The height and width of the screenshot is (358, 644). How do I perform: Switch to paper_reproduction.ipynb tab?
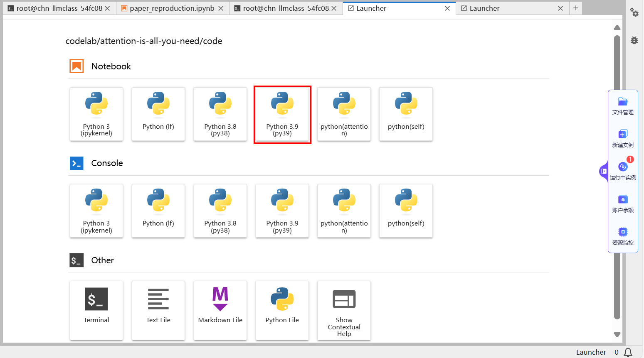(172, 8)
